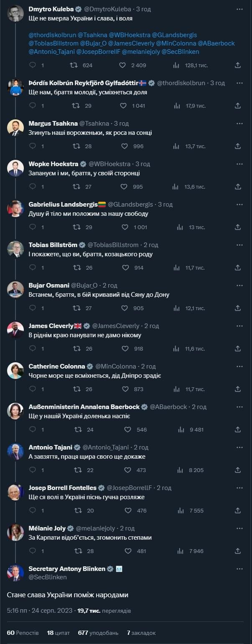The image size is (252, 644).
Task: Show the 60 reposts list
Action: click(23, 633)
